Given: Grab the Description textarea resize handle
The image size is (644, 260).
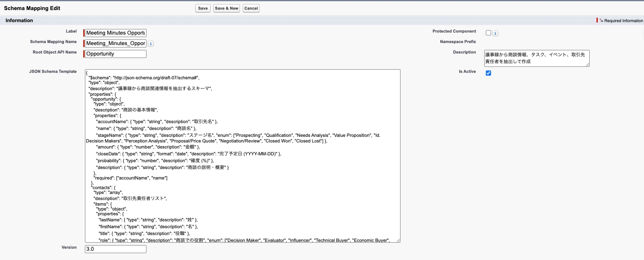Looking at the screenshot, I should click(587, 64).
